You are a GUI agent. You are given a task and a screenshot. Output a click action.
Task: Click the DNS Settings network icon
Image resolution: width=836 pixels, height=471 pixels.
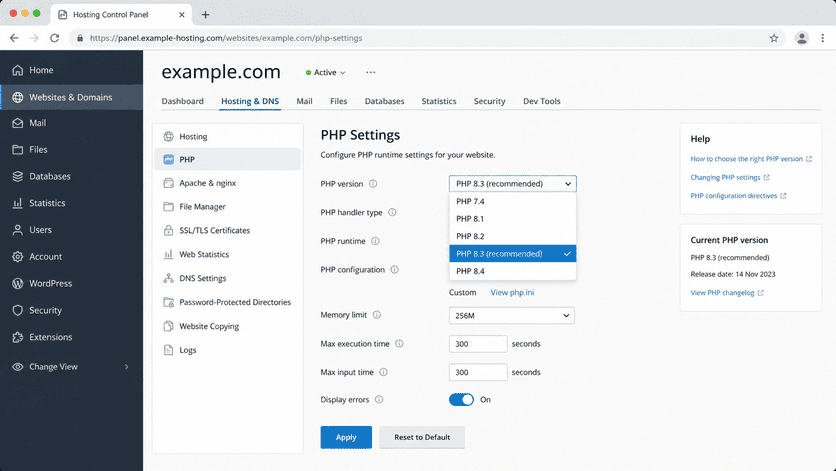[x=168, y=278]
